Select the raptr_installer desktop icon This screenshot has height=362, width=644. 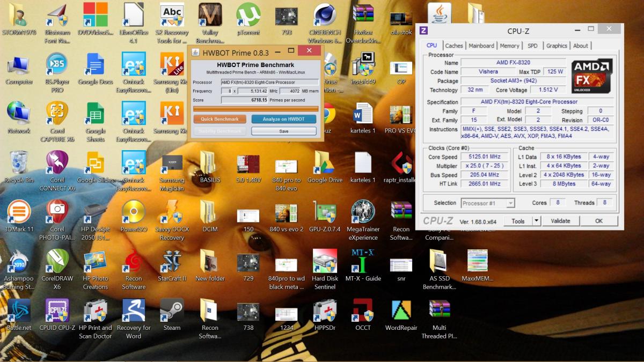[x=401, y=163]
